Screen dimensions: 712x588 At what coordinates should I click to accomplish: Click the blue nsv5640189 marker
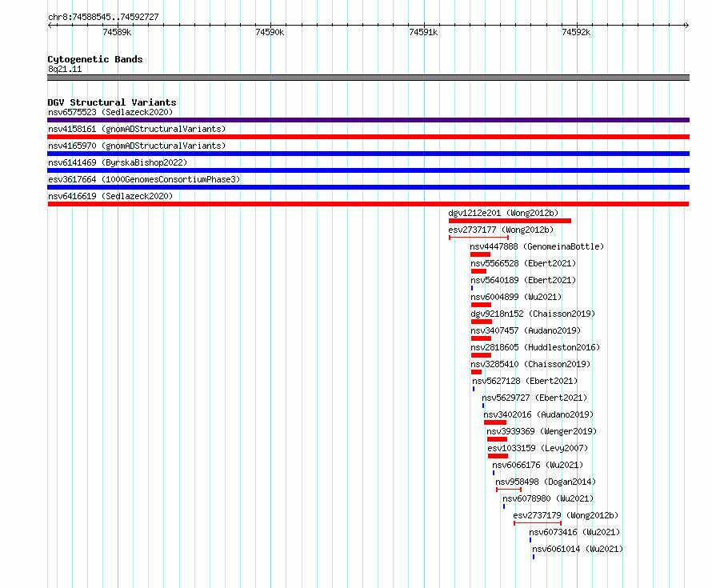472,288
